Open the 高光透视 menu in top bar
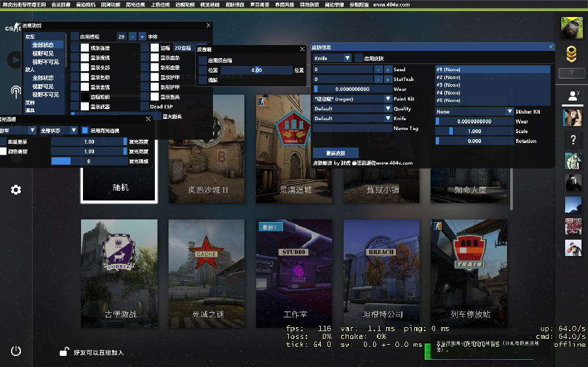 coord(135,5)
